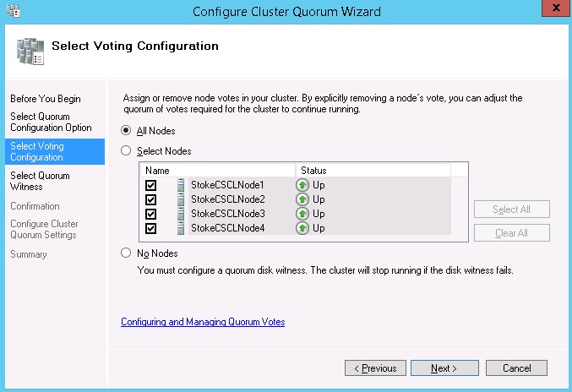Choose the Select Nodes radio option
The height and width of the screenshot is (392, 572).
127,150
